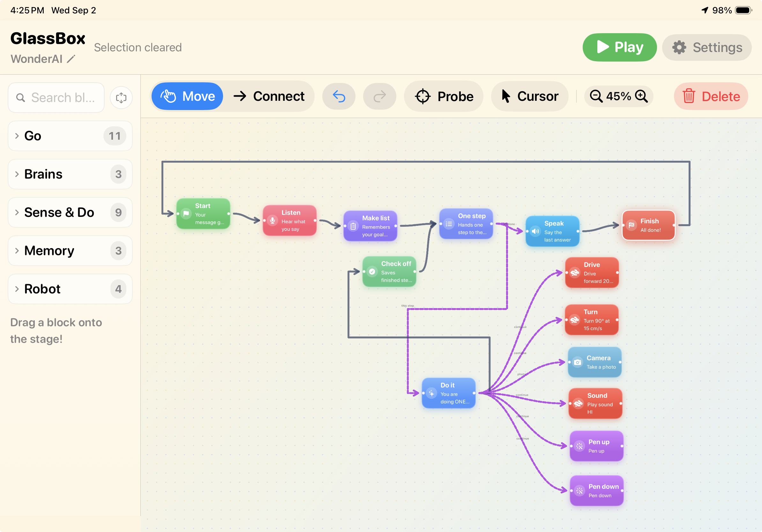This screenshot has height=532, width=762.
Task: Select the Speak block's speaker icon
Action: [535, 231]
